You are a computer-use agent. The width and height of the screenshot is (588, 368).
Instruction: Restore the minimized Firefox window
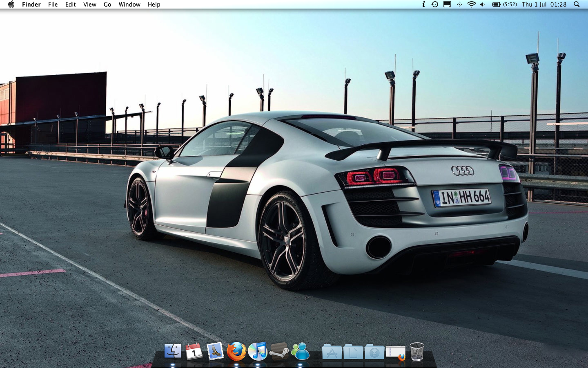pyautogui.click(x=396, y=352)
